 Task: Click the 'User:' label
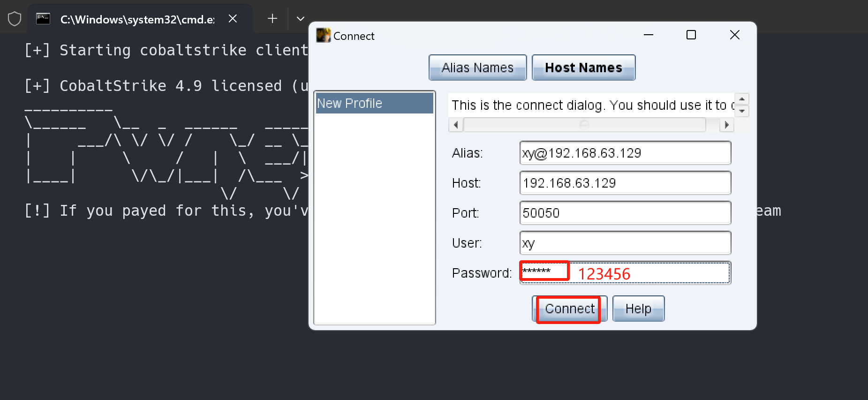point(467,243)
